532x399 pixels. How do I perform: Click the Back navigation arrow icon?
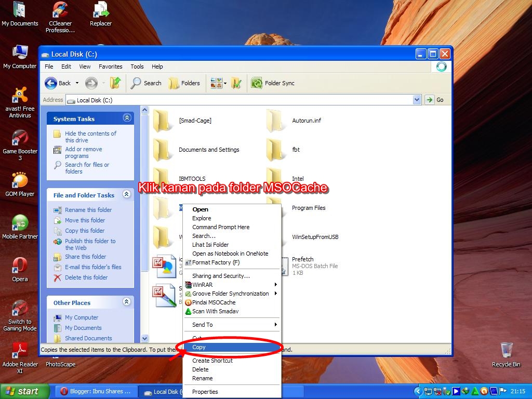click(50, 83)
